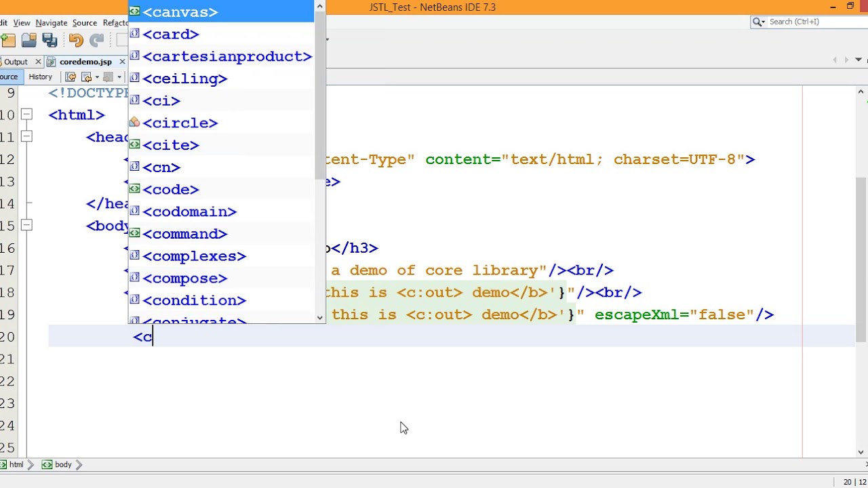Click the charset=UTF-8 text on line 12
This screenshot has width=868, height=488.
coord(675,159)
